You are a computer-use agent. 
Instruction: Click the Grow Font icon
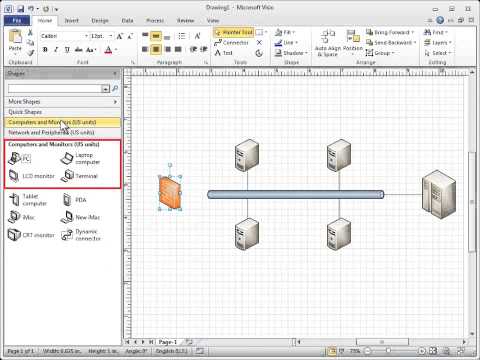click(120, 36)
